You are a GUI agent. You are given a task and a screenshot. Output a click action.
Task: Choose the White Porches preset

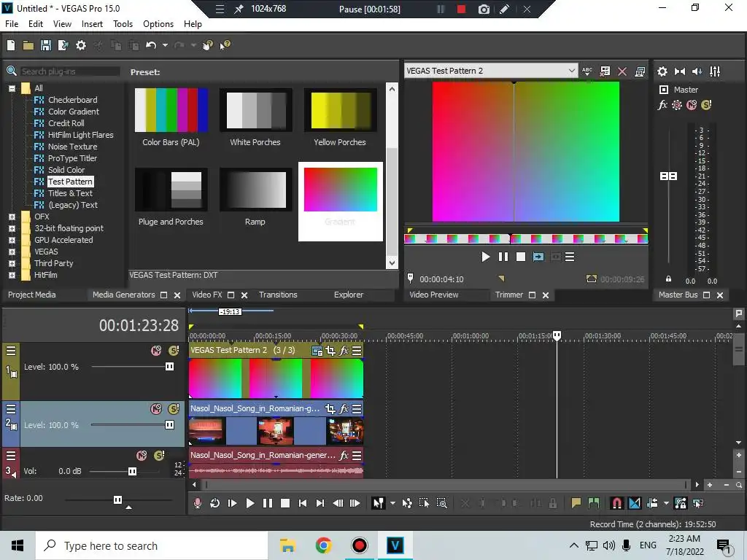coord(256,111)
